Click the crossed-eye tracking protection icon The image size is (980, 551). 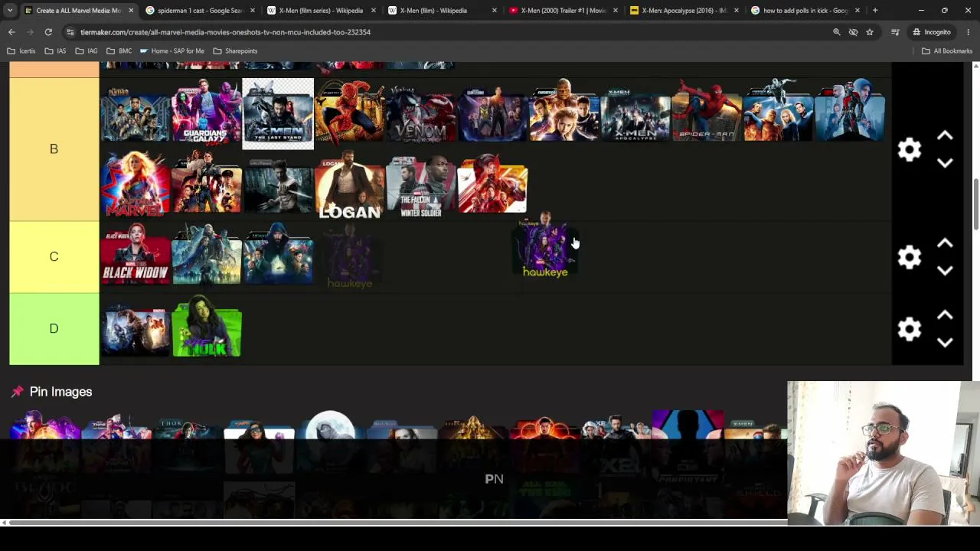pyautogui.click(x=853, y=32)
